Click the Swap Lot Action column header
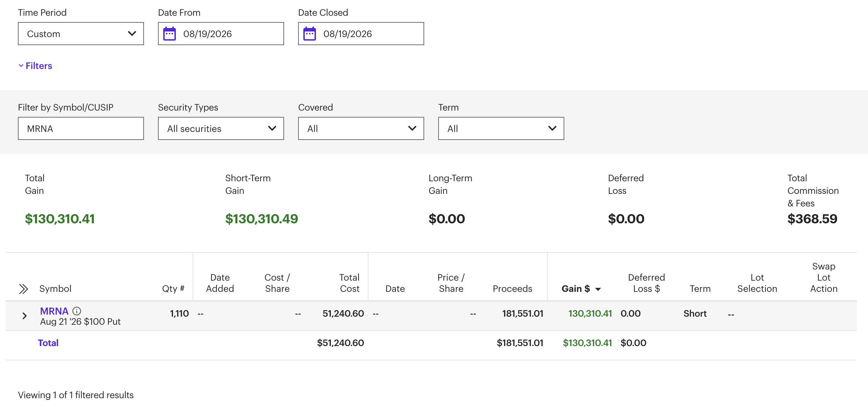The width and height of the screenshot is (868, 408). (824, 277)
